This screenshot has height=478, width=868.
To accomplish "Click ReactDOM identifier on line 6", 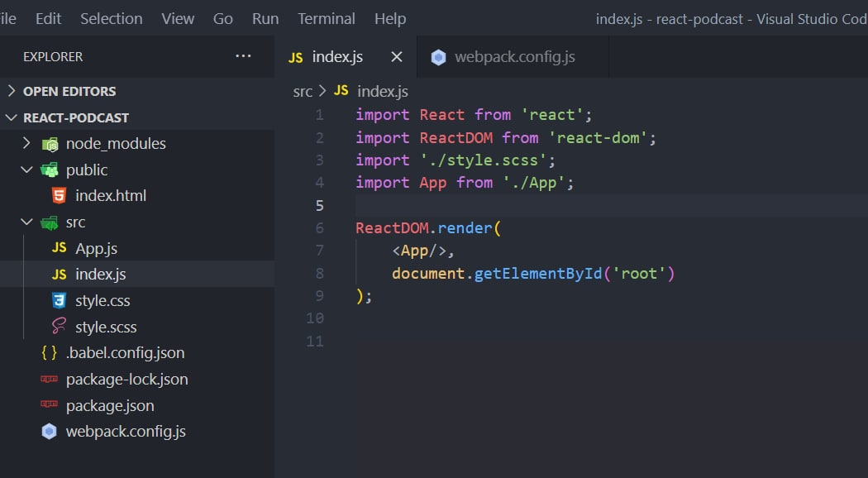I will click(392, 228).
